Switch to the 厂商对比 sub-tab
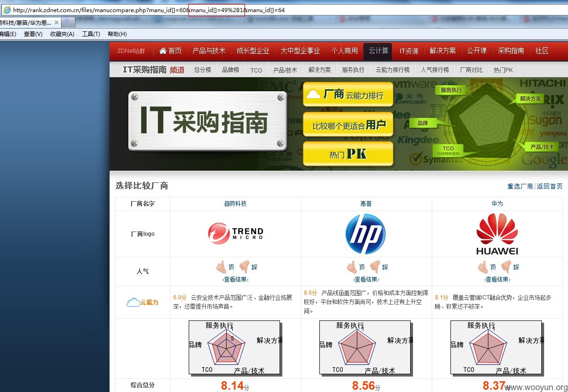 [x=471, y=70]
